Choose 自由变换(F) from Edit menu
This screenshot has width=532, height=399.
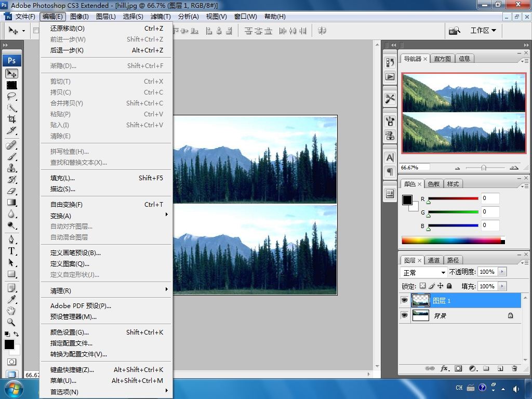[106, 205]
